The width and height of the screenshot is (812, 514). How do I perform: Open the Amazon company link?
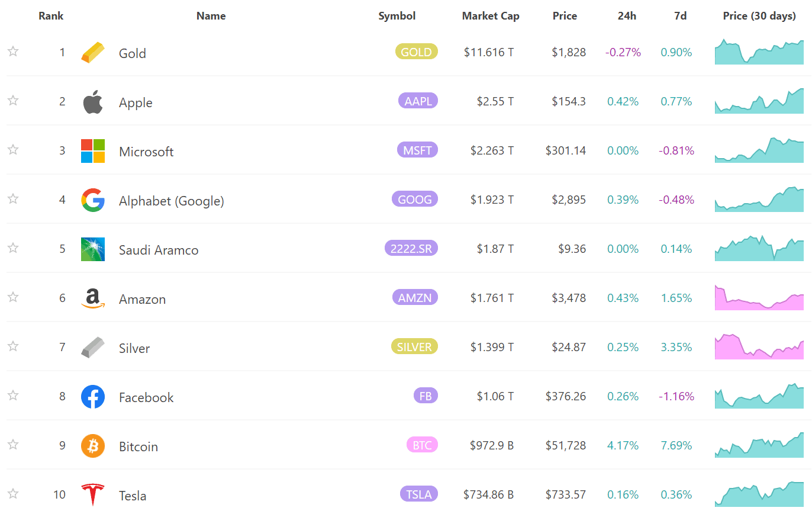pos(142,299)
